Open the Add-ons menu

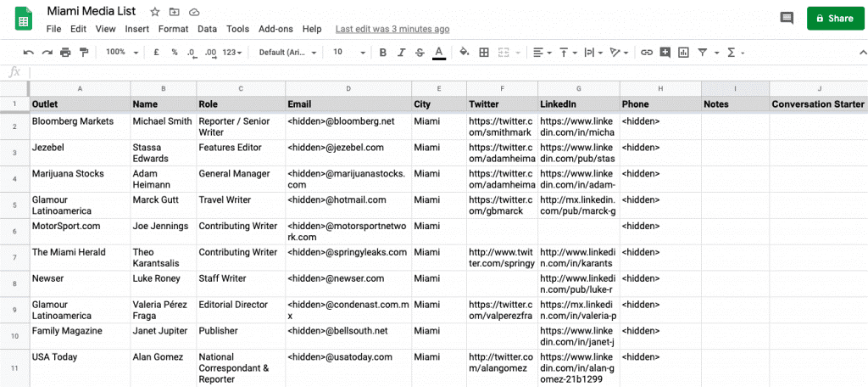click(x=275, y=29)
